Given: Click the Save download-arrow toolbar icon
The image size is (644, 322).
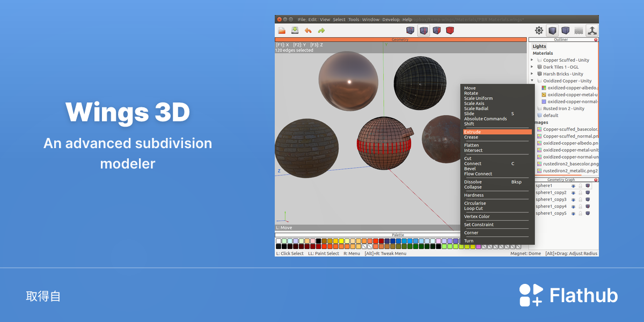Looking at the screenshot, I should [295, 31].
